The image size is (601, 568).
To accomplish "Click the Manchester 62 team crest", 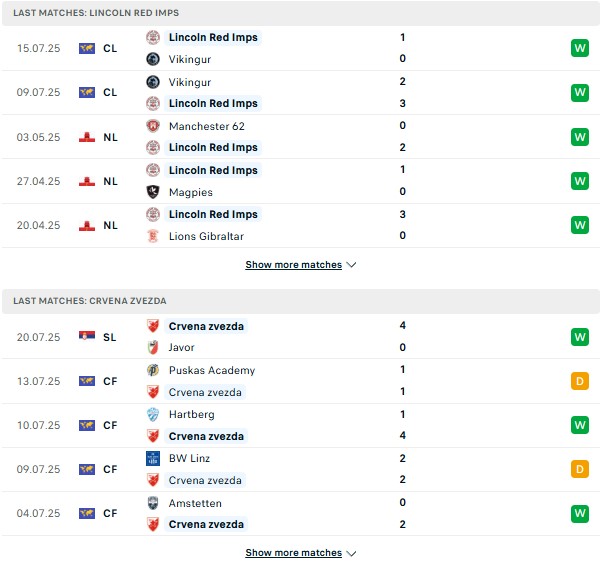I will point(153,126).
